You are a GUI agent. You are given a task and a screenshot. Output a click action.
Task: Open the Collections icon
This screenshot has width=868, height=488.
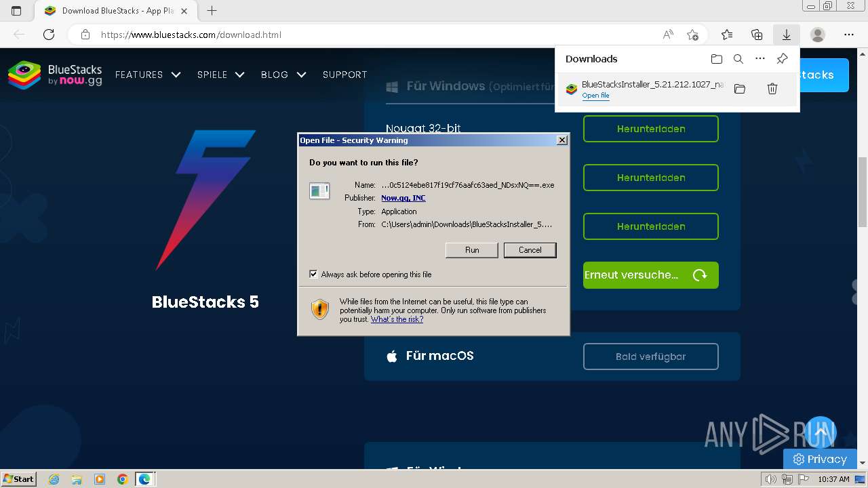pos(757,35)
